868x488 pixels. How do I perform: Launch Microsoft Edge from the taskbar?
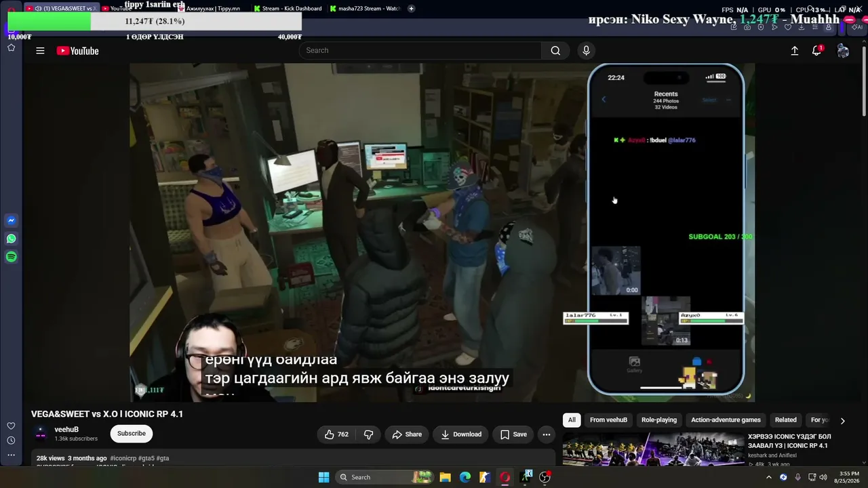465,477
